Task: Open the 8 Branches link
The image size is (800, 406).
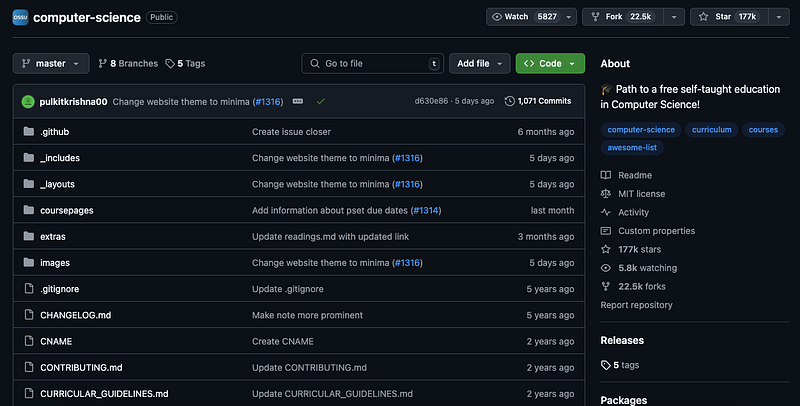Action: point(128,63)
